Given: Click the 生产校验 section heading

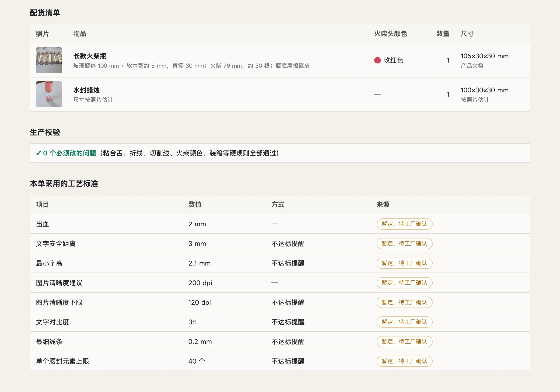Looking at the screenshot, I should (45, 132).
